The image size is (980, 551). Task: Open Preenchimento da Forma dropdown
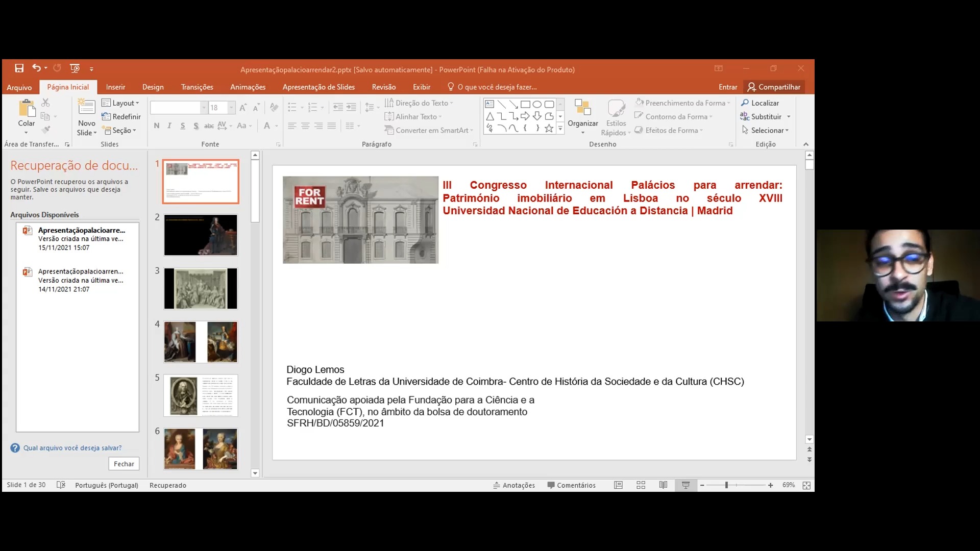pyautogui.click(x=682, y=103)
